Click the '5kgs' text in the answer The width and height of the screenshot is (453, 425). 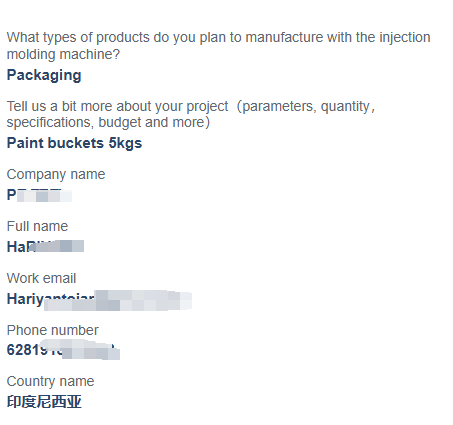[125, 143]
